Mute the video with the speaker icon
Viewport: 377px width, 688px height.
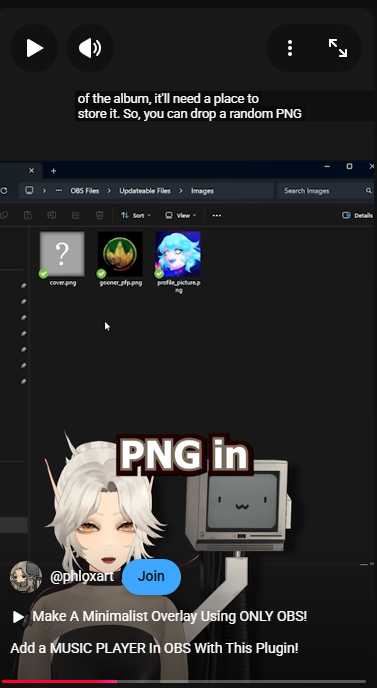(x=90, y=48)
